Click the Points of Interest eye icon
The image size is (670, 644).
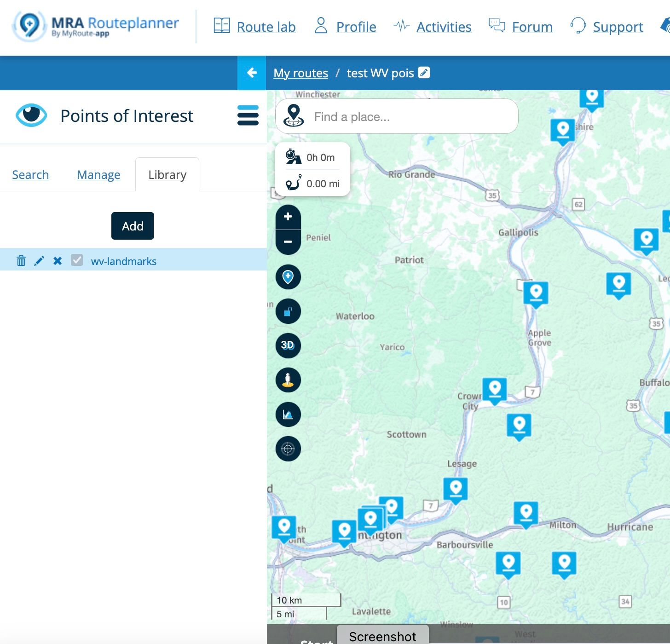tap(31, 115)
